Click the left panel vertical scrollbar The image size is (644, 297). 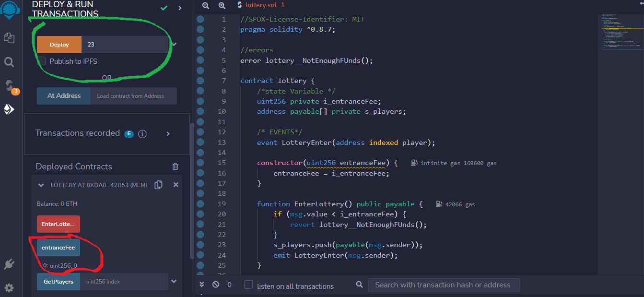click(x=192, y=191)
